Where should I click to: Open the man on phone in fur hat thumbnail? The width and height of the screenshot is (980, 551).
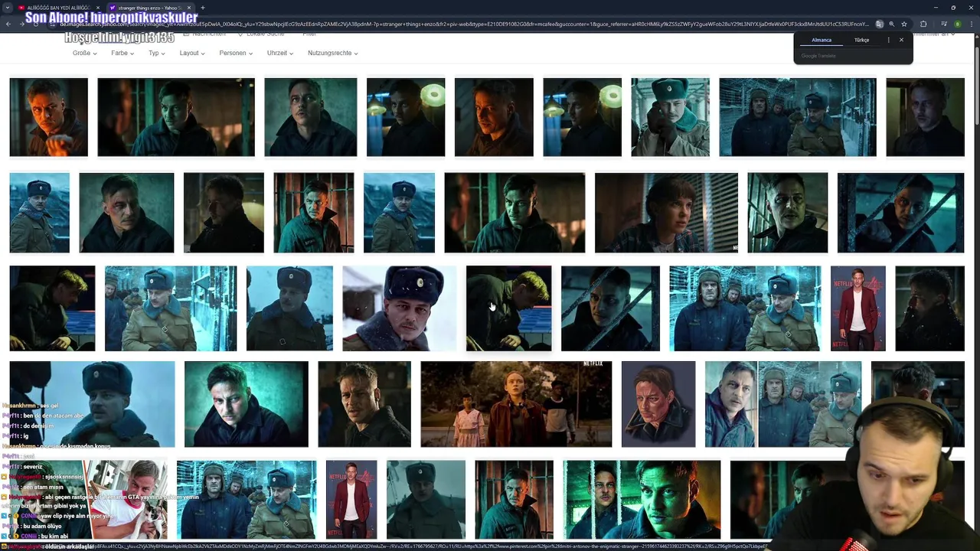670,117
